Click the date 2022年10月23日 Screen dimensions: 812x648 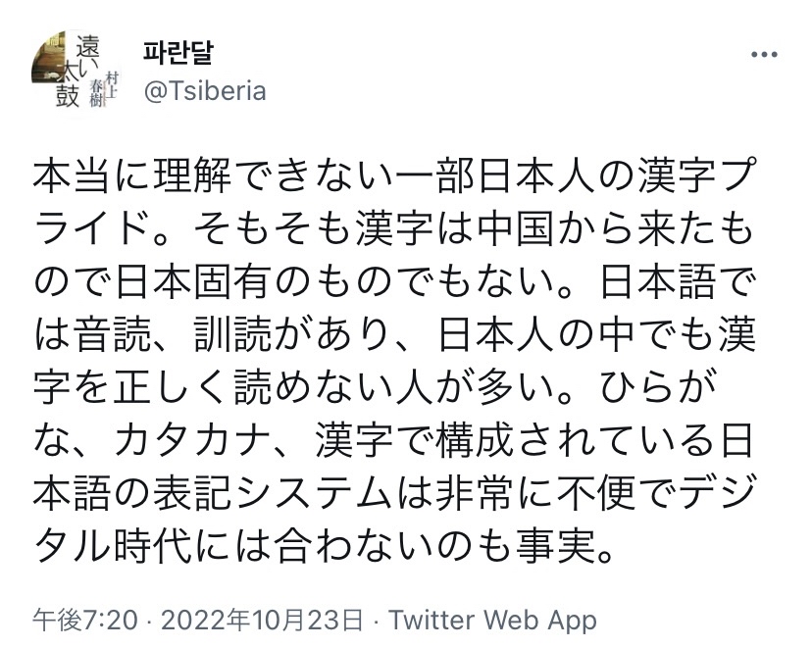(x=262, y=620)
